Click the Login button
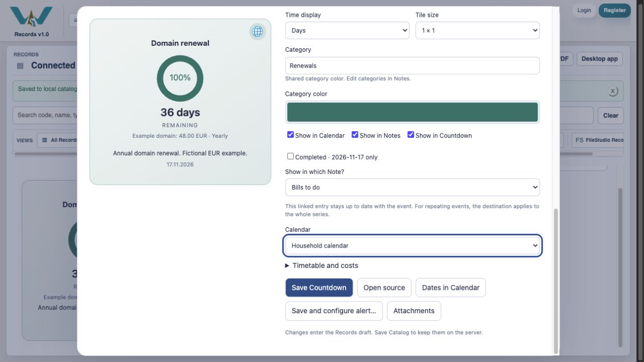The width and height of the screenshot is (644, 362). [584, 11]
